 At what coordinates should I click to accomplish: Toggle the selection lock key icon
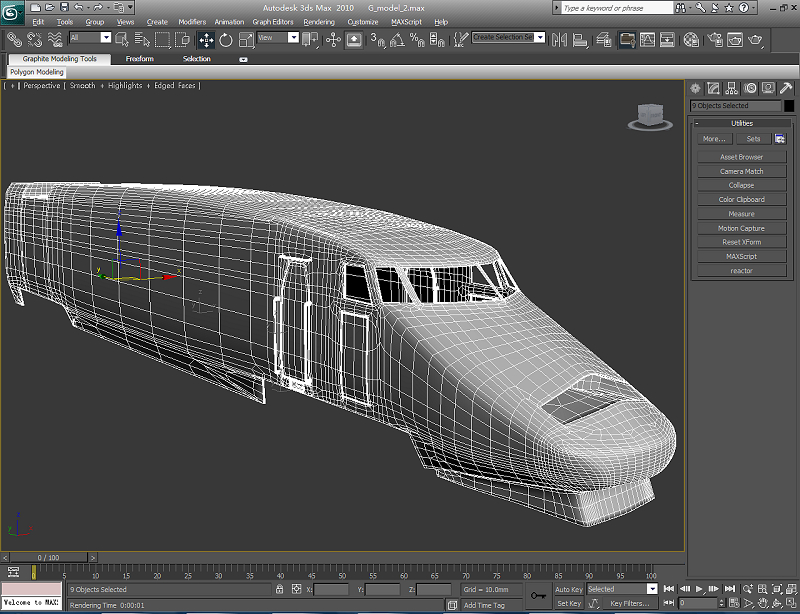click(x=281, y=590)
